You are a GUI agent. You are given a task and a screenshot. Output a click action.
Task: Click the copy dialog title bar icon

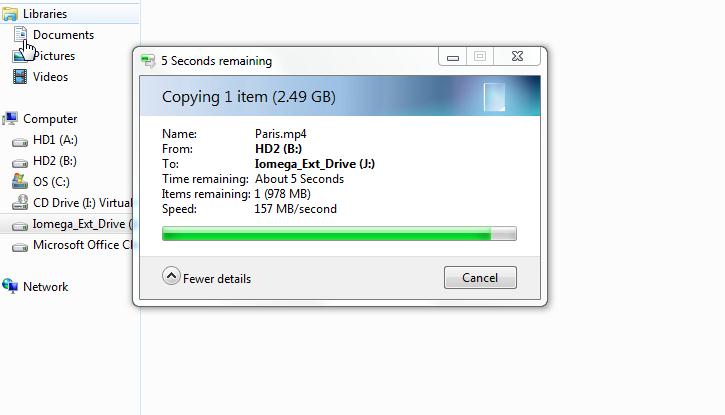click(148, 61)
